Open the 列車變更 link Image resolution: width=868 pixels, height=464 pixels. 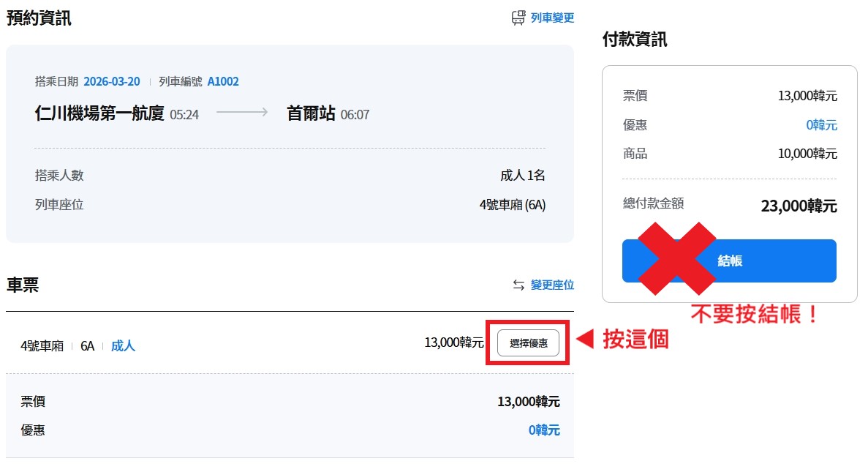click(x=552, y=18)
